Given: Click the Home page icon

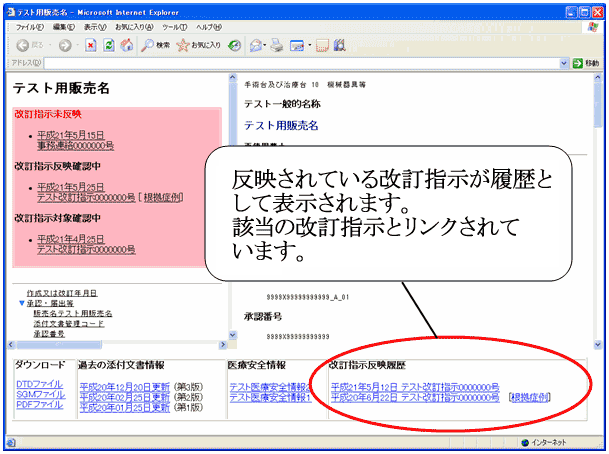Looking at the screenshot, I should 127,45.
